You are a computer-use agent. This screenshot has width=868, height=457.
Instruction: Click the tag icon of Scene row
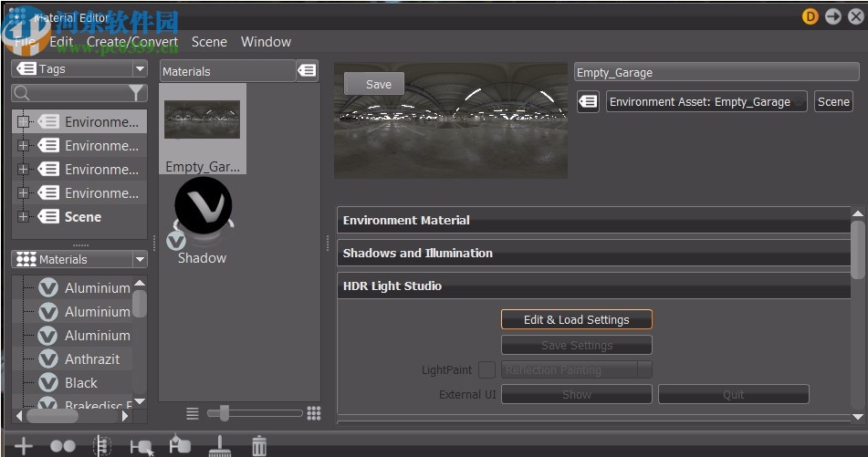click(48, 217)
